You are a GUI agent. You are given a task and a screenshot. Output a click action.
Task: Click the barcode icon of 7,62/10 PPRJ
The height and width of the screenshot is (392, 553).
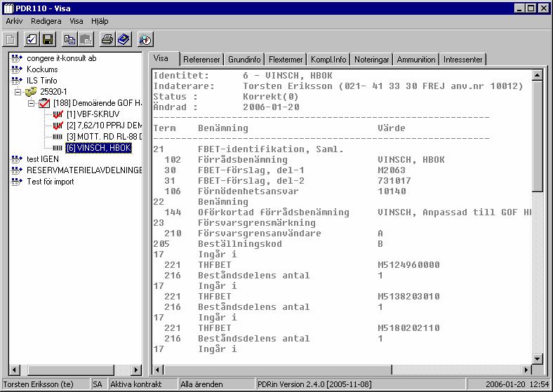pos(58,126)
